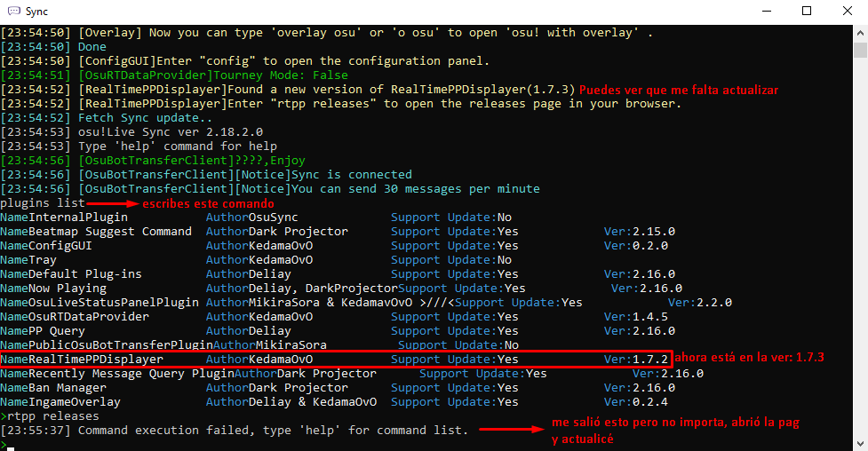Click 'AuthorOsuSync' text
The width and height of the screenshot is (868, 451).
coord(252,218)
